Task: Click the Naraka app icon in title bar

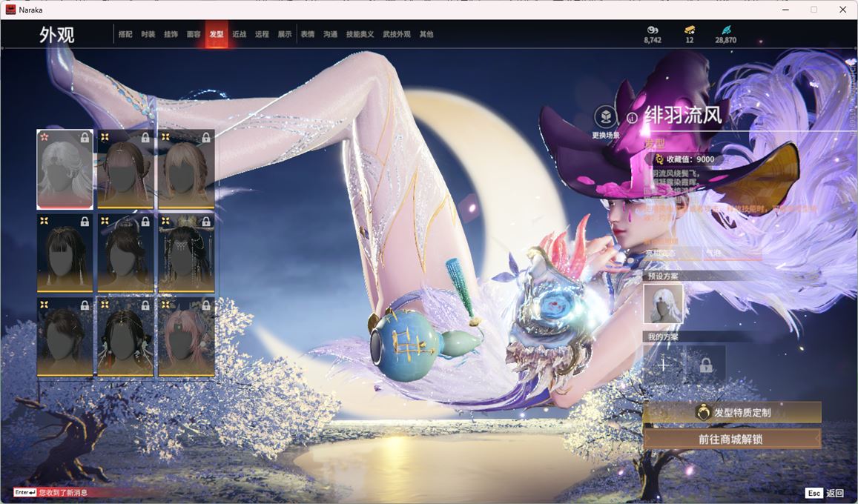Action: [10, 10]
